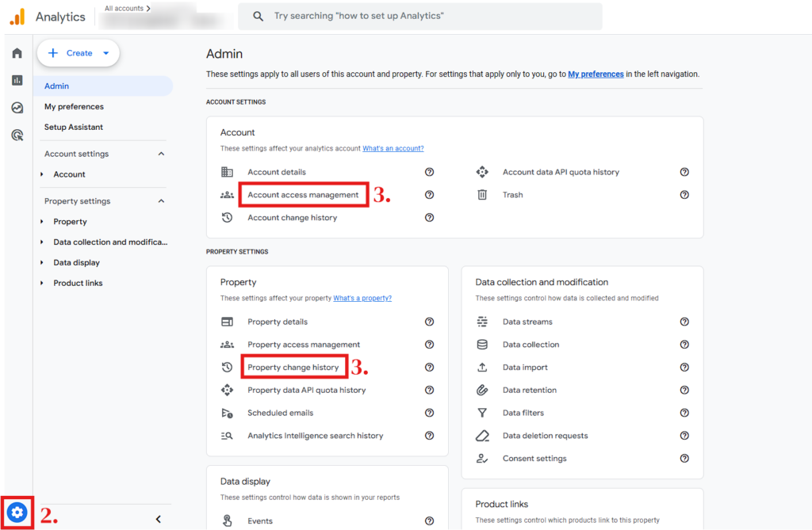Screen dimensions: 812x530
Task: Select My preferences in the side navigation
Action: click(74, 107)
